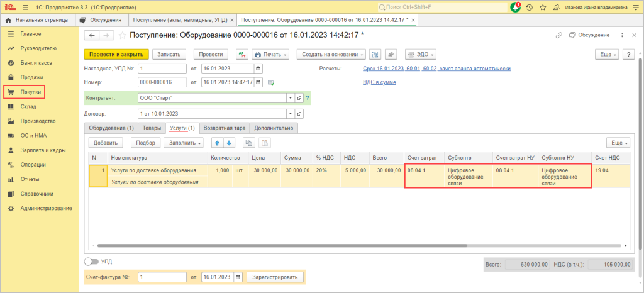
Task: Open notifications bell in title bar
Action: coord(516,7)
